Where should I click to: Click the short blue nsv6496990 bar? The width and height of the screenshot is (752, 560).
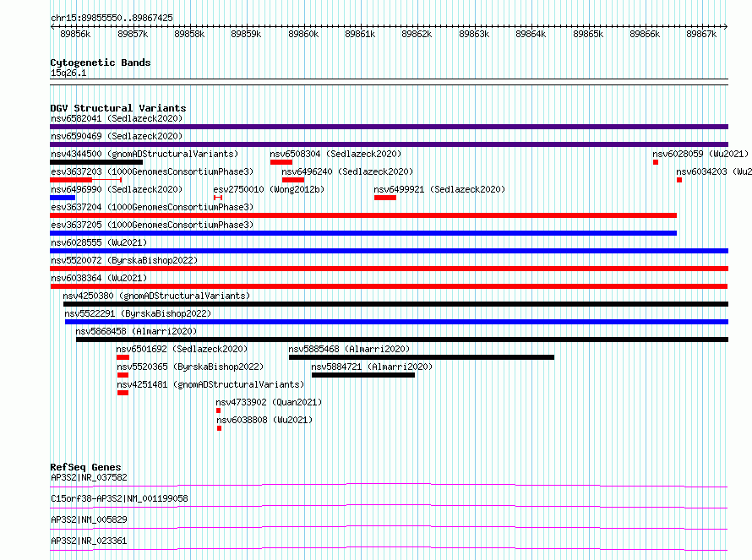(x=63, y=198)
